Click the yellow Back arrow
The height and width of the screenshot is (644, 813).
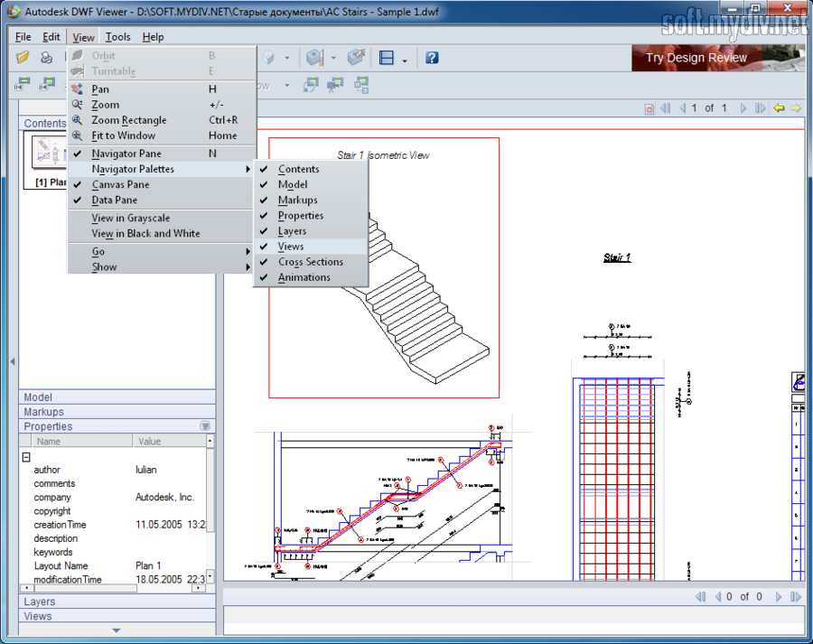tap(779, 107)
